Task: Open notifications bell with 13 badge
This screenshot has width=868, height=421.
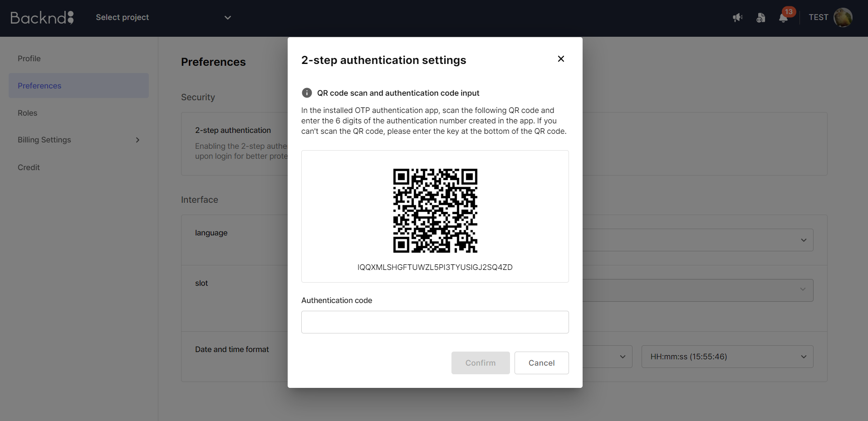Action: click(784, 18)
